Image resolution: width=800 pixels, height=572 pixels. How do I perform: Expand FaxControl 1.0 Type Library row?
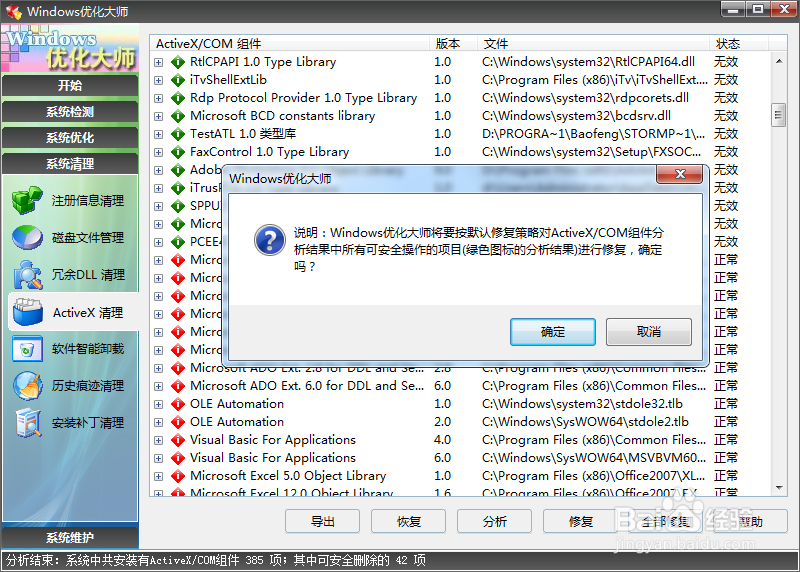(x=159, y=152)
